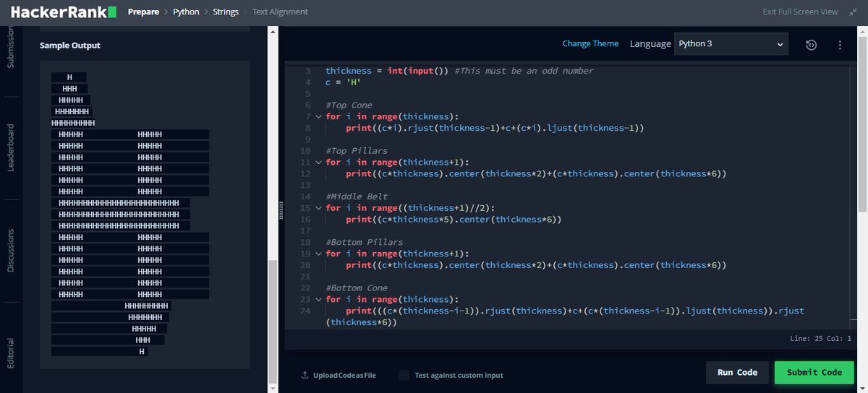Click the upload arrow icon next to Upload Code as File
Image resolution: width=868 pixels, height=393 pixels.
click(305, 375)
